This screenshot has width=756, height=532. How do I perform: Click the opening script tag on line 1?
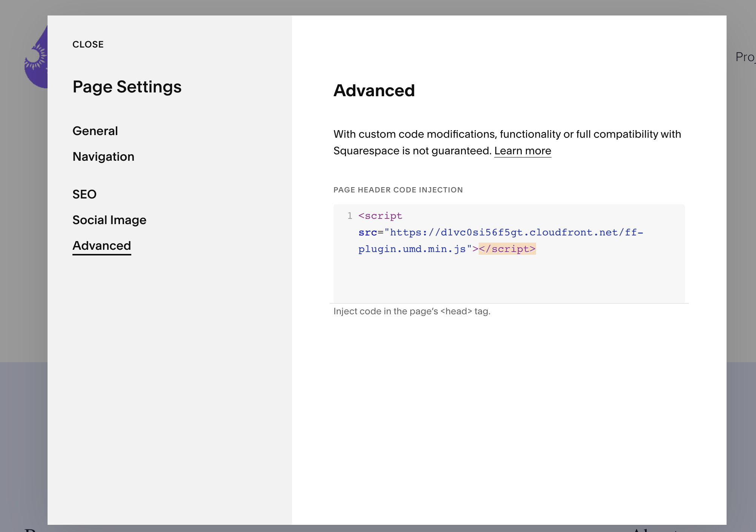click(x=380, y=216)
